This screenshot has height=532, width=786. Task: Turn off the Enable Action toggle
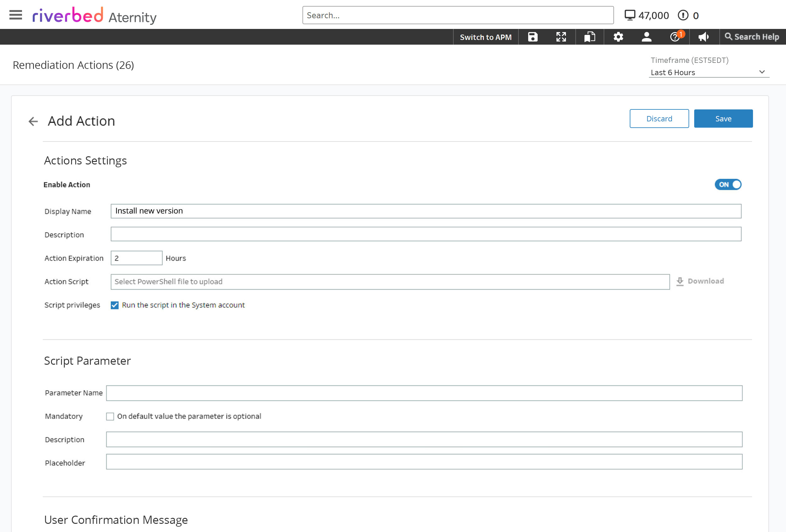point(728,185)
